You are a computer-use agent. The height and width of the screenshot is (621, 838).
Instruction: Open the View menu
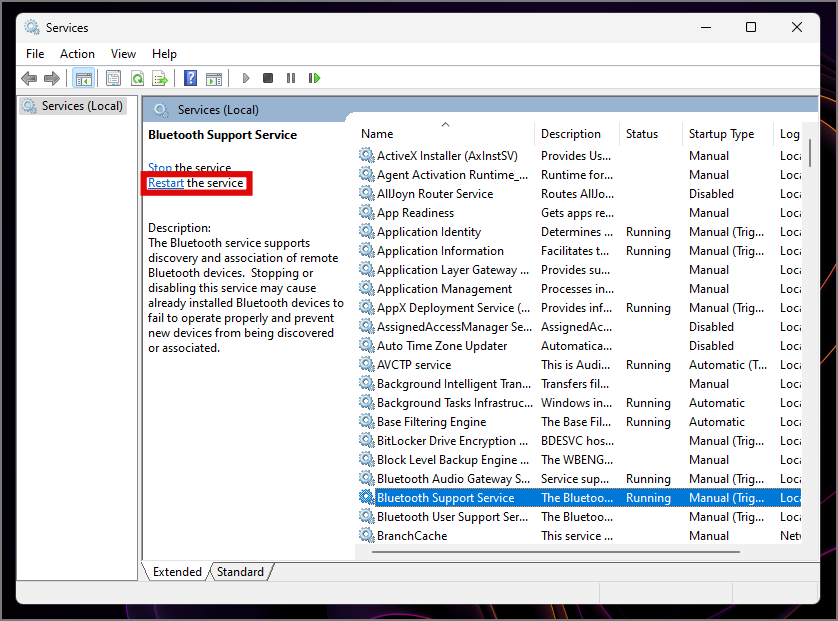123,54
